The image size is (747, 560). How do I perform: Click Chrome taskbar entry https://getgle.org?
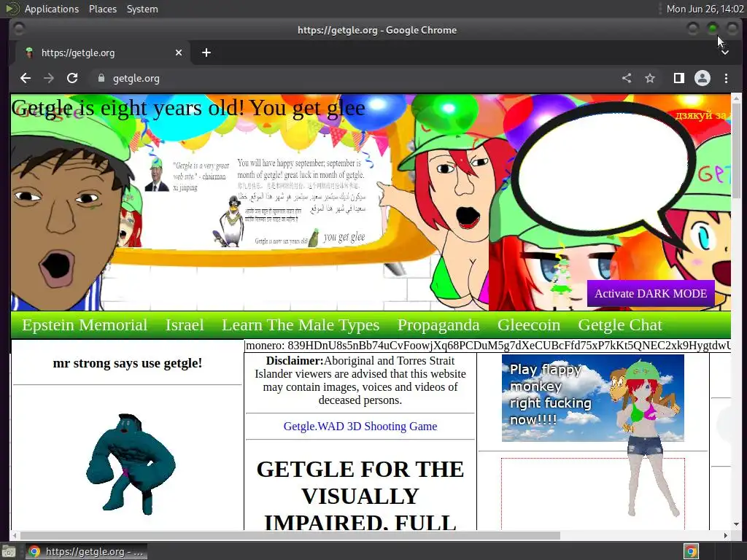pos(86,551)
